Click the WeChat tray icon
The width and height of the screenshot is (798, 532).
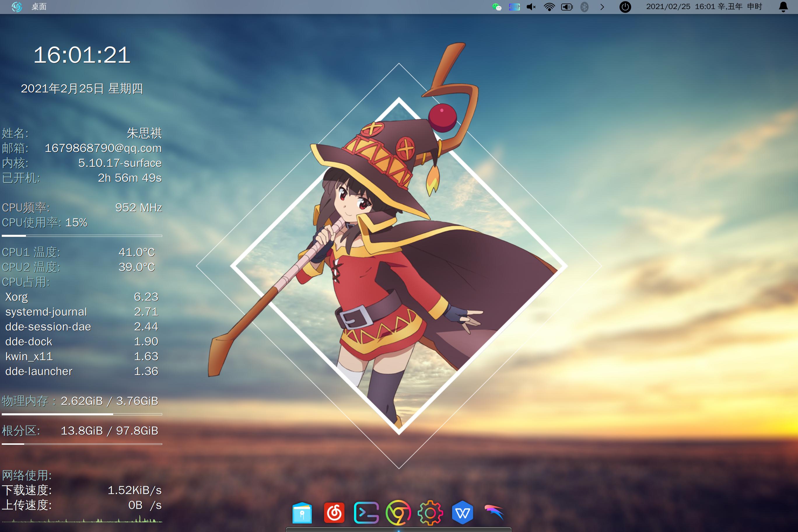[497, 7]
